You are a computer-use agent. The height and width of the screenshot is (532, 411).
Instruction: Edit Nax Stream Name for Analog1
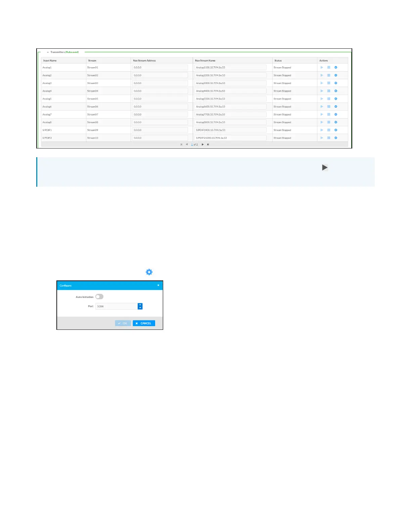(x=230, y=68)
